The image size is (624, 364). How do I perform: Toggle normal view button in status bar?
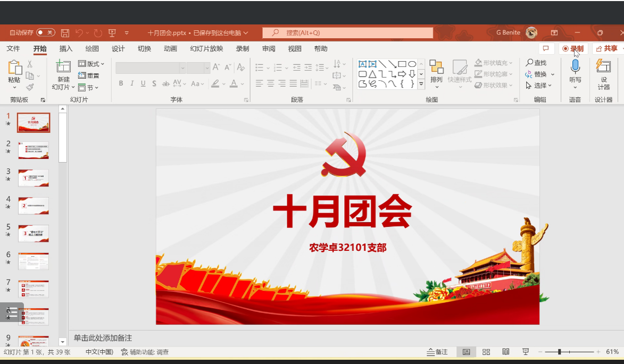pos(467,352)
